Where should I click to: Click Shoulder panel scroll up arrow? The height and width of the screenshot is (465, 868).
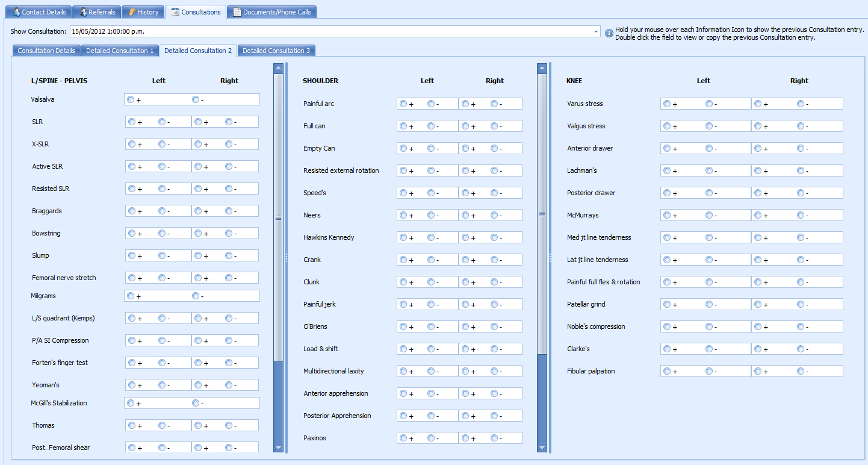542,68
